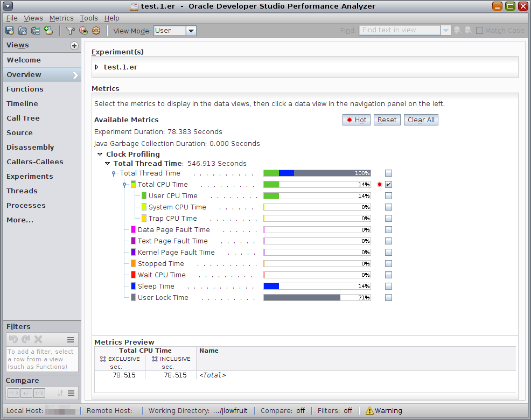Click the Overview arrow chevron in sidebar
Screen dimensions: 531x420
[75, 75]
